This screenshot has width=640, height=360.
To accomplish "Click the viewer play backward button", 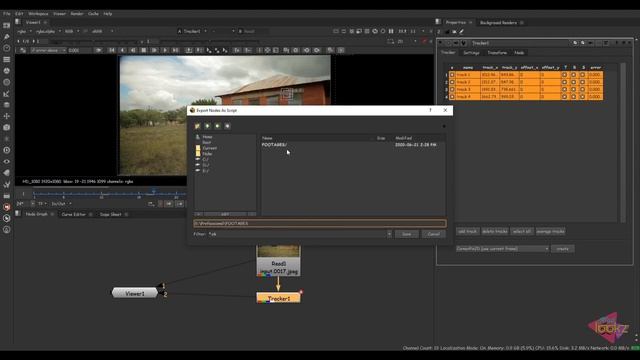I will [122, 50].
